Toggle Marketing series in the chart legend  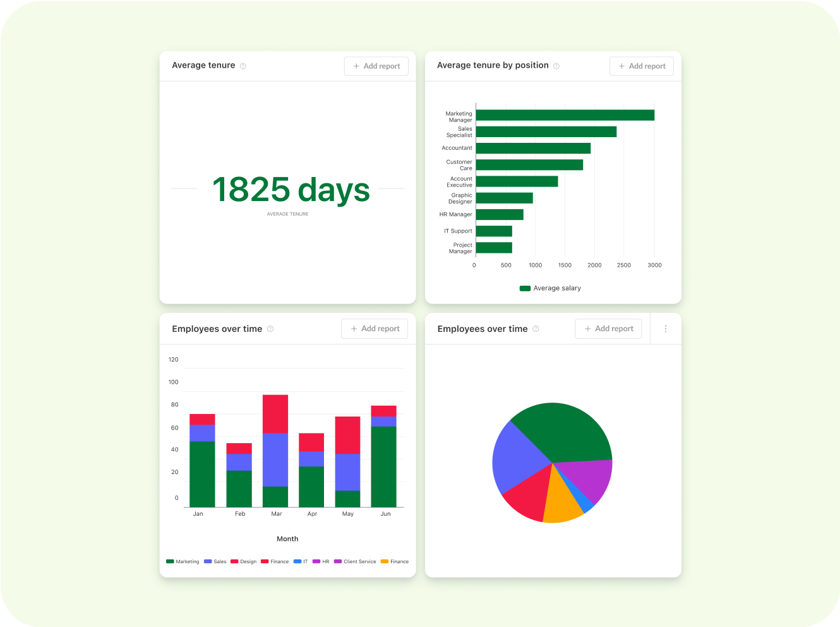(x=183, y=561)
